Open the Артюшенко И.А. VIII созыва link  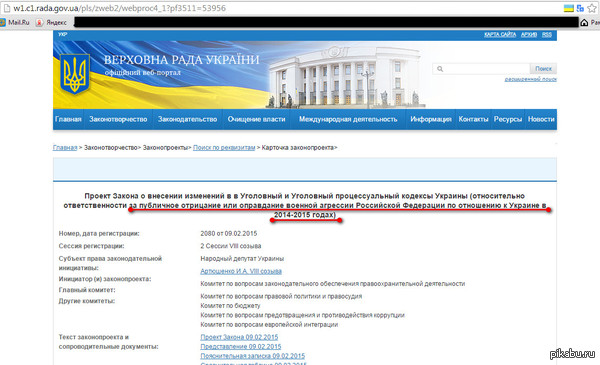point(241,271)
